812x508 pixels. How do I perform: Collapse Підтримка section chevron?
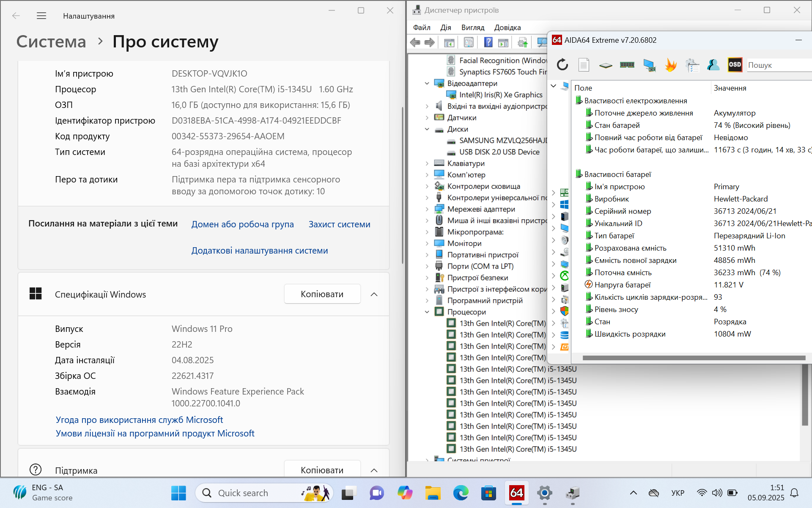tap(374, 470)
